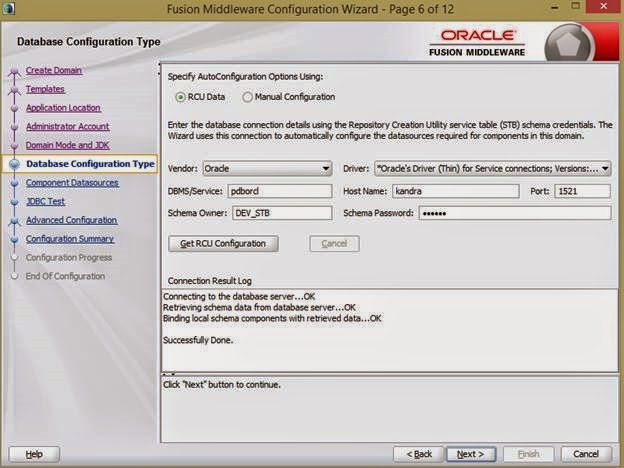Viewport: 624px width, 468px height.
Task: Click the Connection Result Log heading
Action: tap(210, 281)
